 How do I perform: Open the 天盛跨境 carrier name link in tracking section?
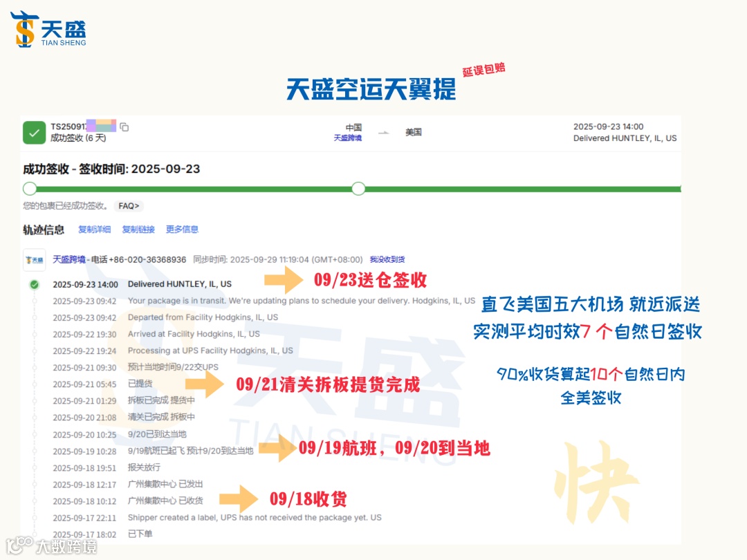coord(69,259)
